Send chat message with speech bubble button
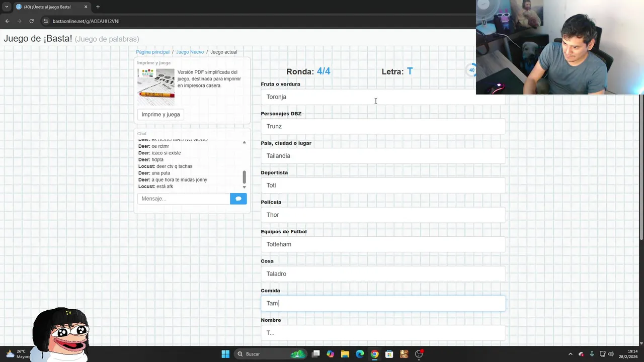This screenshot has height=362, width=644. [x=238, y=199]
